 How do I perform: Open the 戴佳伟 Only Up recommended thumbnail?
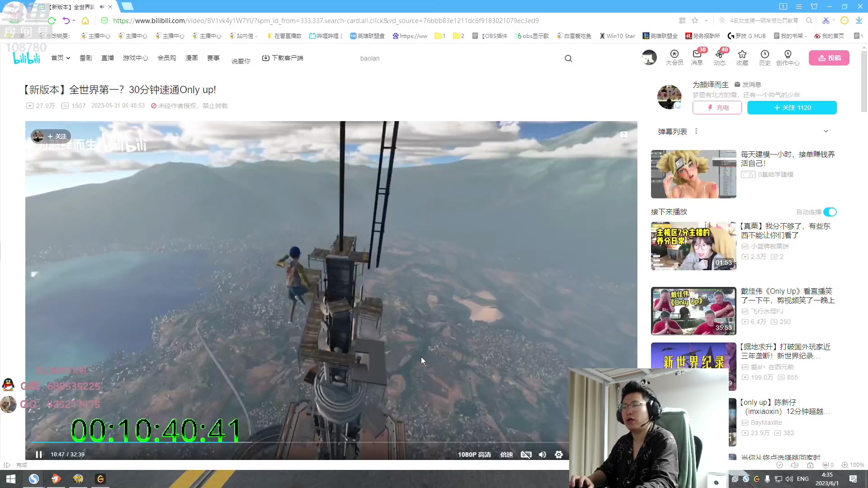(693, 311)
